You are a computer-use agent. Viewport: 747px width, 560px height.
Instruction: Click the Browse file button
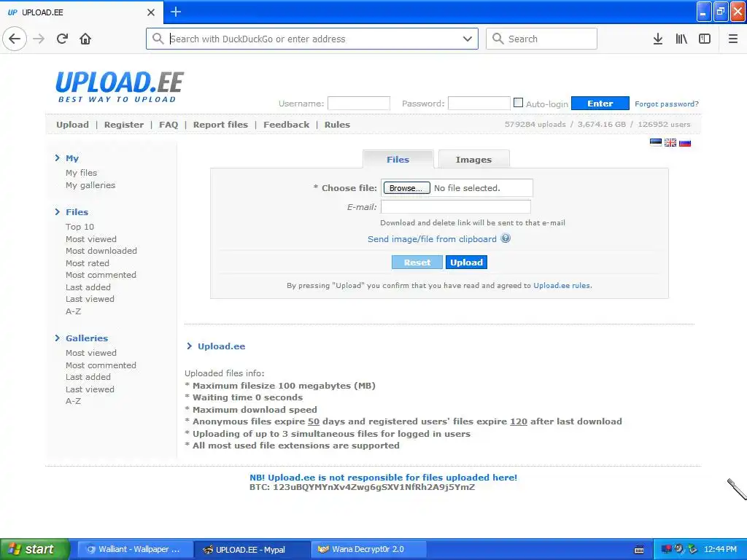coord(406,188)
